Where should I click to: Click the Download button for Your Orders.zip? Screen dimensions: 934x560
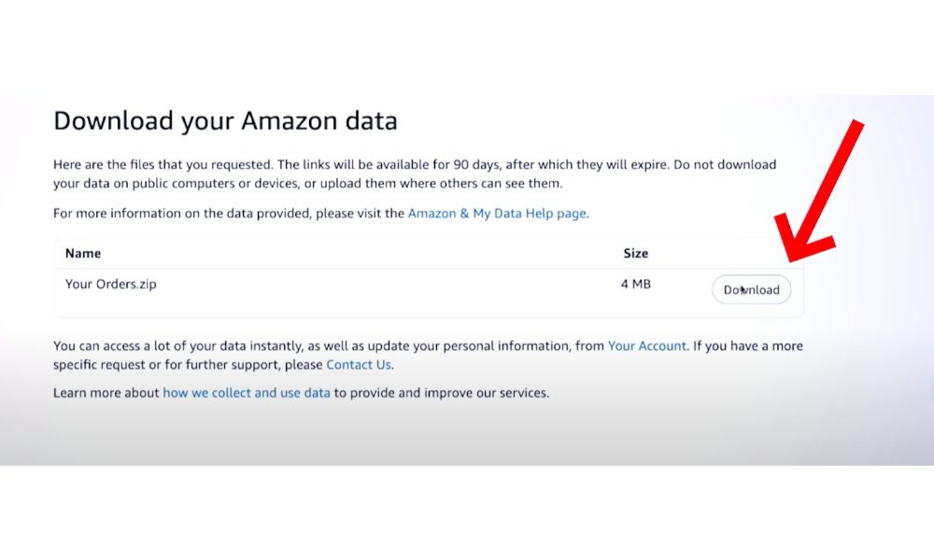click(x=751, y=289)
